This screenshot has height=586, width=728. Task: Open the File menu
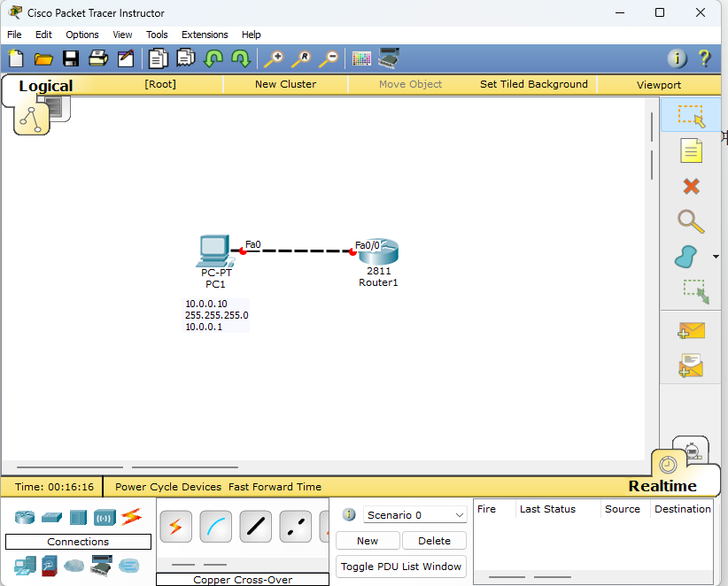coord(14,35)
